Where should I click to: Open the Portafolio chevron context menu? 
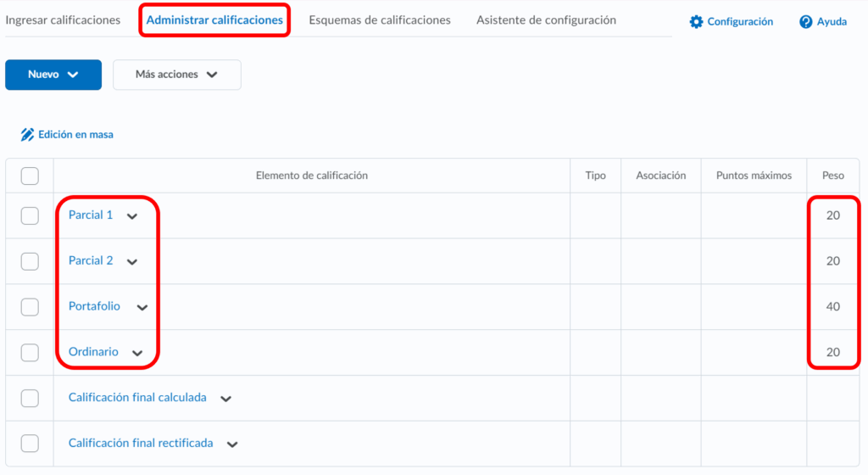[x=142, y=308]
